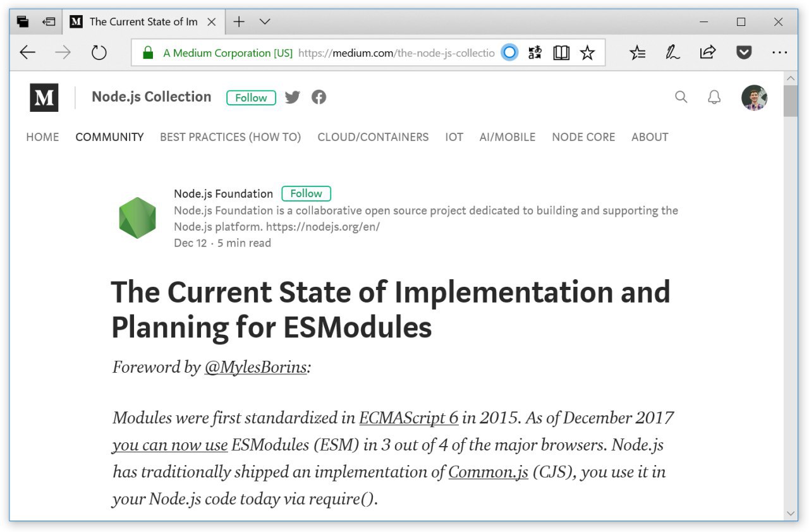Screen dimensions: 809x532
Task: Open the 'you can now use' link
Action: [x=170, y=445]
